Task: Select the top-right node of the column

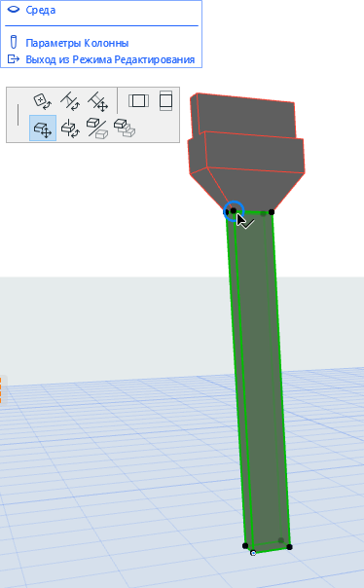Action: pyautogui.click(x=272, y=212)
